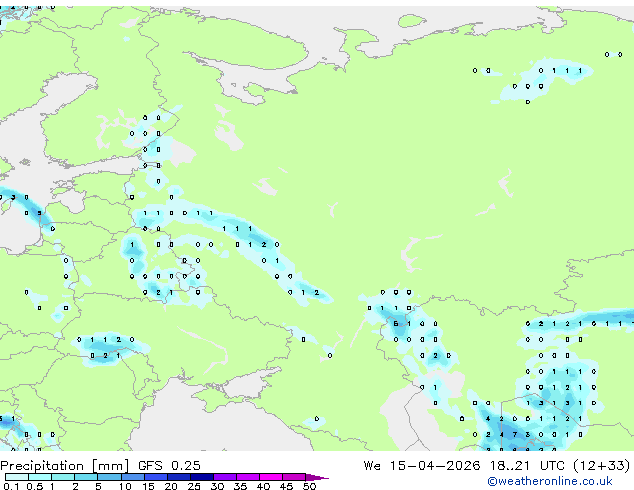This screenshot has width=634, height=490.
Task: Click the '(12+33)' forecast run label
Action: click(x=601, y=466)
